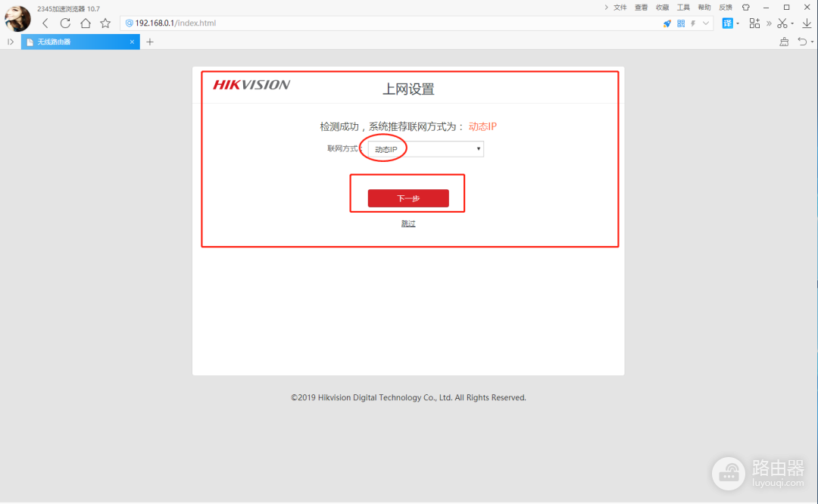Refresh the current page
This screenshot has height=504, width=818.
tap(65, 23)
